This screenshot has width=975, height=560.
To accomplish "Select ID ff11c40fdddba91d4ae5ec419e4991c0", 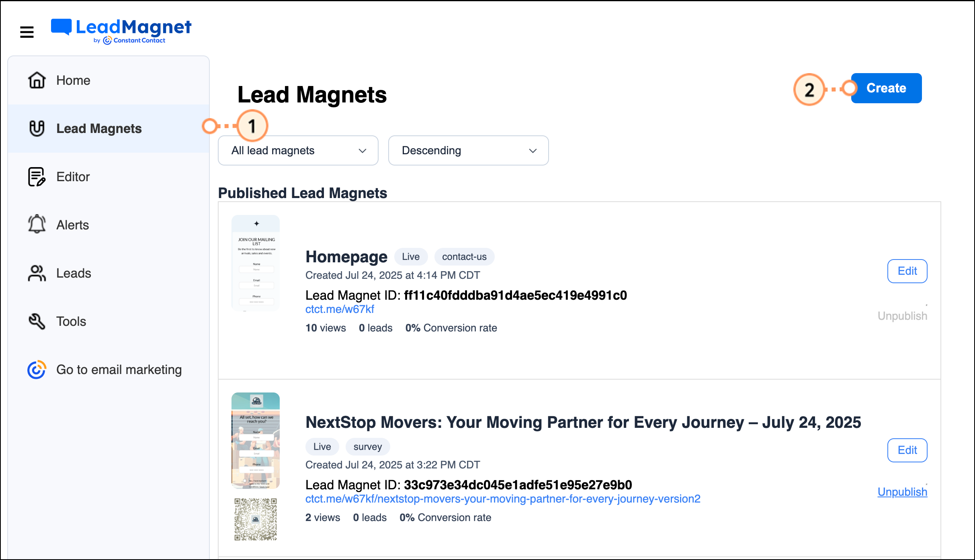I will (x=516, y=295).
